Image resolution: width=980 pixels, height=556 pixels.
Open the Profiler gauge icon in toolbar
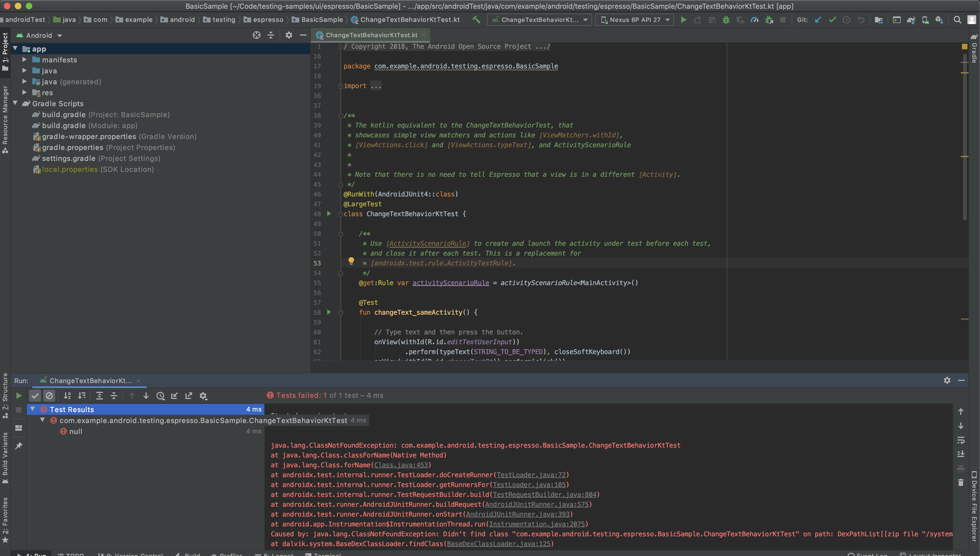754,20
